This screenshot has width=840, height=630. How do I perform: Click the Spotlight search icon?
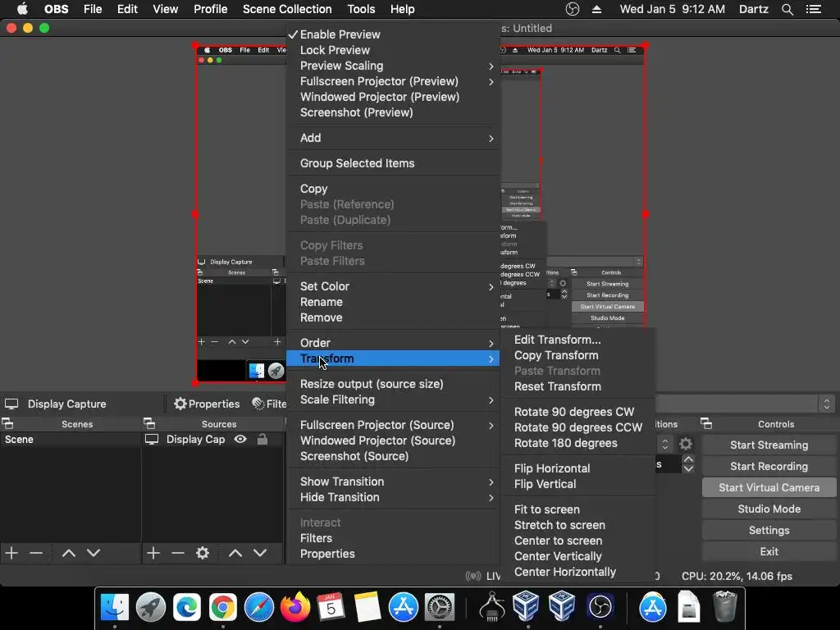click(787, 9)
